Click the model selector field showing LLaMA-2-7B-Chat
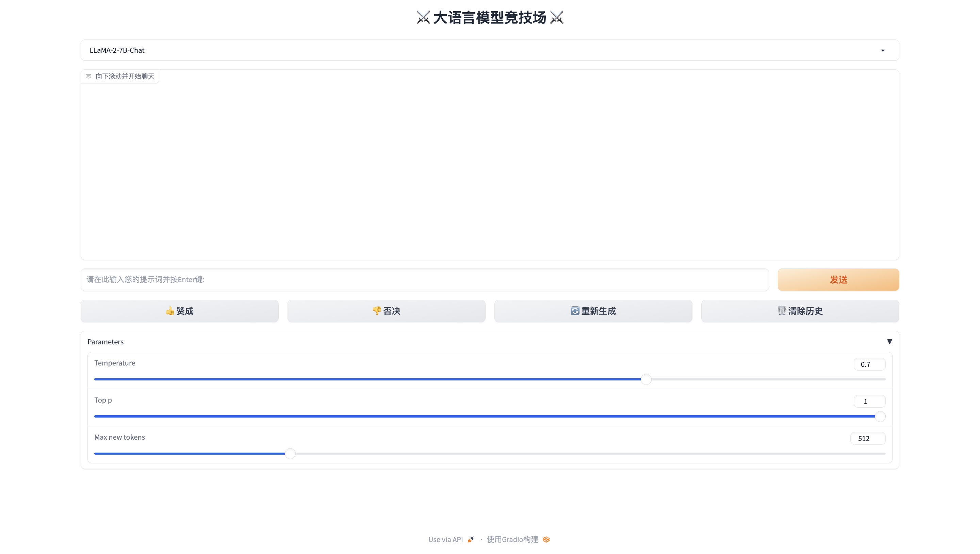 pyautogui.click(x=457, y=50)
